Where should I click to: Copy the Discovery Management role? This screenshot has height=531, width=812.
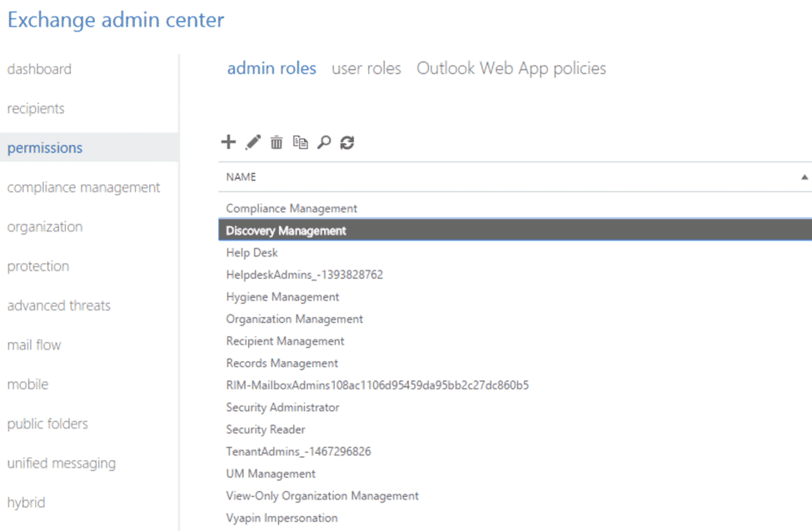tap(300, 141)
